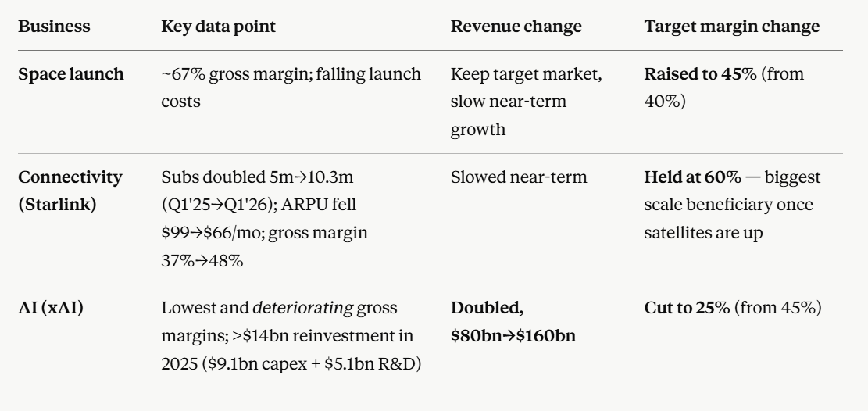Click the Cut to 25% bold text
868x411 pixels.
coord(687,308)
